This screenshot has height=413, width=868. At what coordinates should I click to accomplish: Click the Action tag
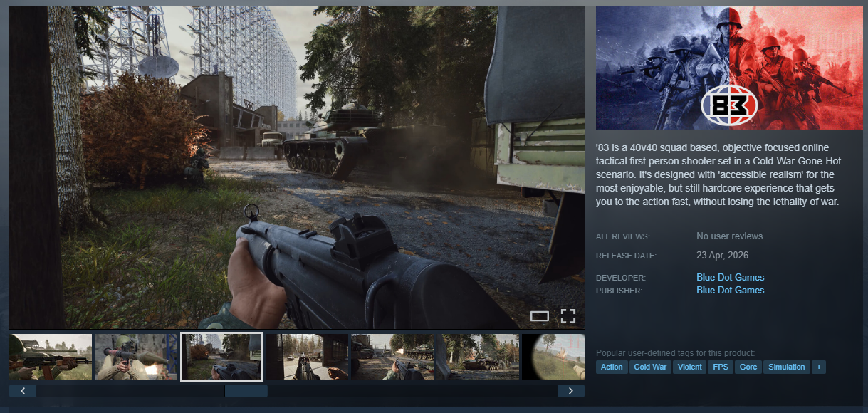pos(612,367)
